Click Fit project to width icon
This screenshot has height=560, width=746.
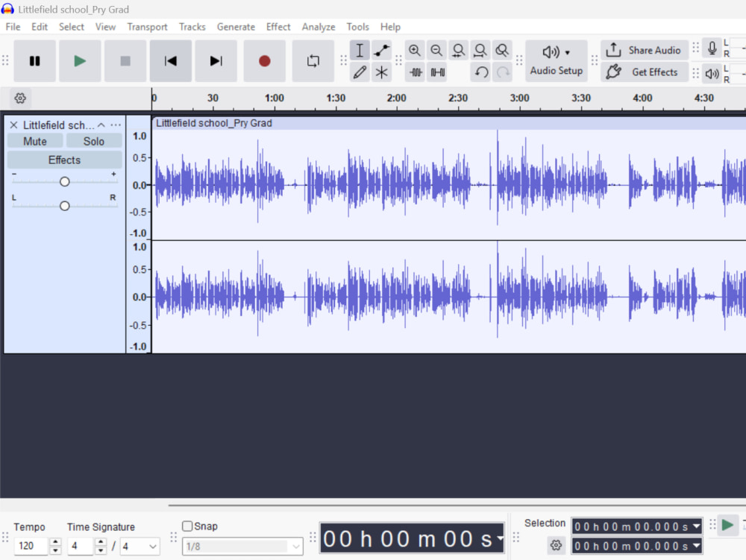point(480,51)
